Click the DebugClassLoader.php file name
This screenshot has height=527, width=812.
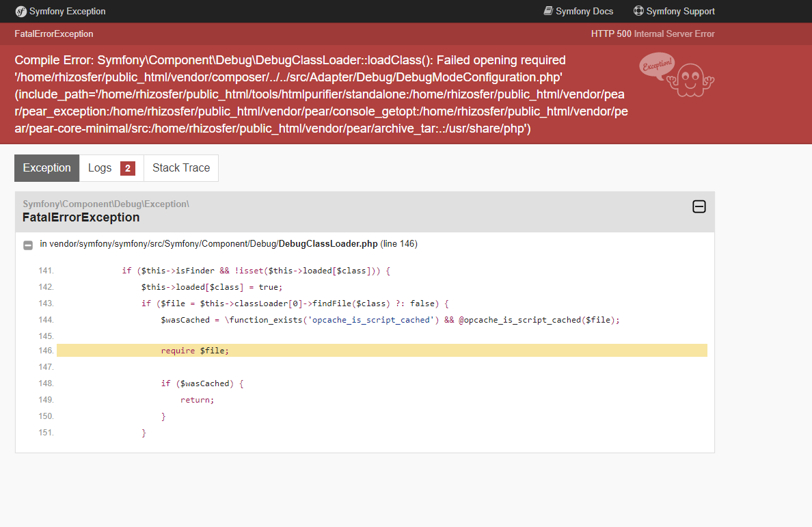click(328, 244)
